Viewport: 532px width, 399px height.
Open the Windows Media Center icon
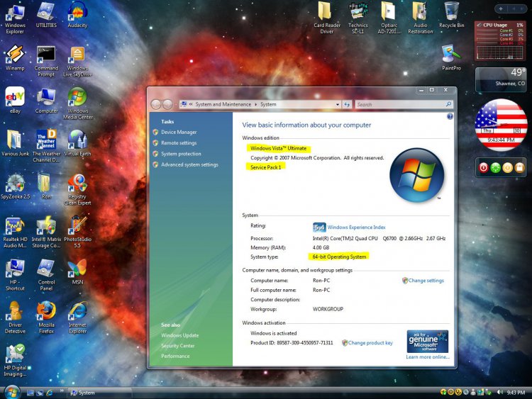pyautogui.click(x=77, y=103)
